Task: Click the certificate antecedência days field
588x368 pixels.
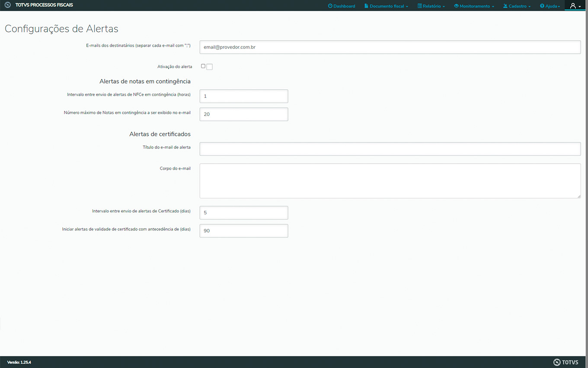Action: coord(243,231)
